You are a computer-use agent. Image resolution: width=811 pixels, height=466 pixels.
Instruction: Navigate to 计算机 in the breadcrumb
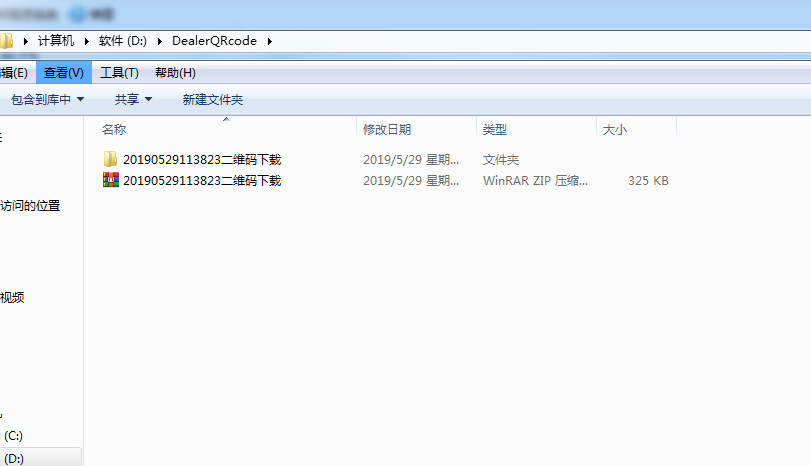pos(56,41)
